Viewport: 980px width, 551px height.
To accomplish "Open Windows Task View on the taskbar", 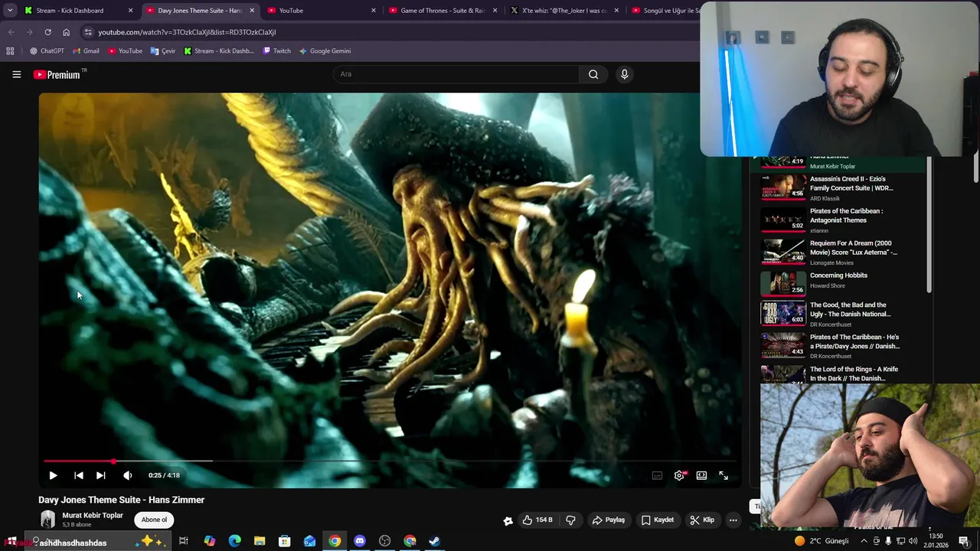I will pyautogui.click(x=184, y=541).
